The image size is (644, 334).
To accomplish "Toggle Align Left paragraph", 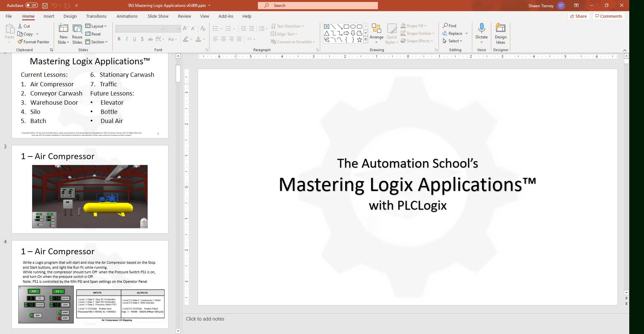I will pos(216,39).
